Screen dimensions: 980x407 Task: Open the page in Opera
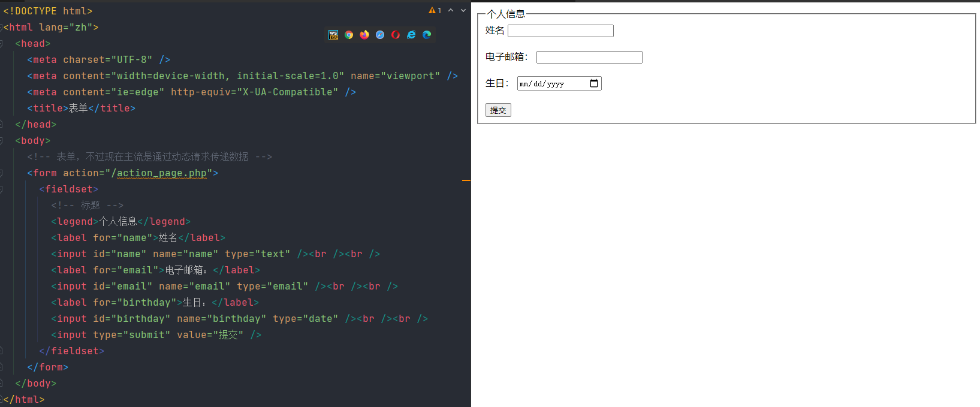[396, 35]
